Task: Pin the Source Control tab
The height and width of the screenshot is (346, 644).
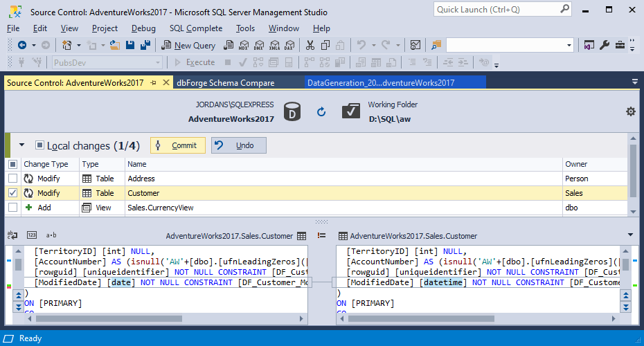Action: (153, 83)
